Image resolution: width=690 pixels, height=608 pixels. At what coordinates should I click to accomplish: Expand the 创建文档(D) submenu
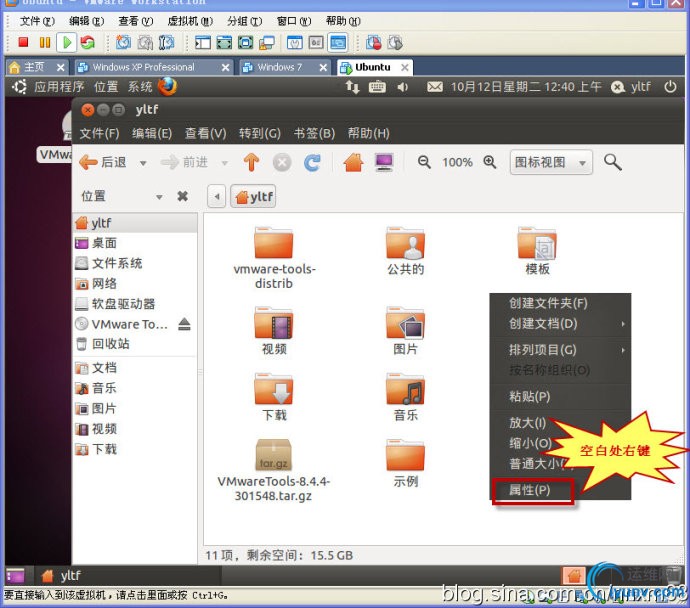(560, 324)
